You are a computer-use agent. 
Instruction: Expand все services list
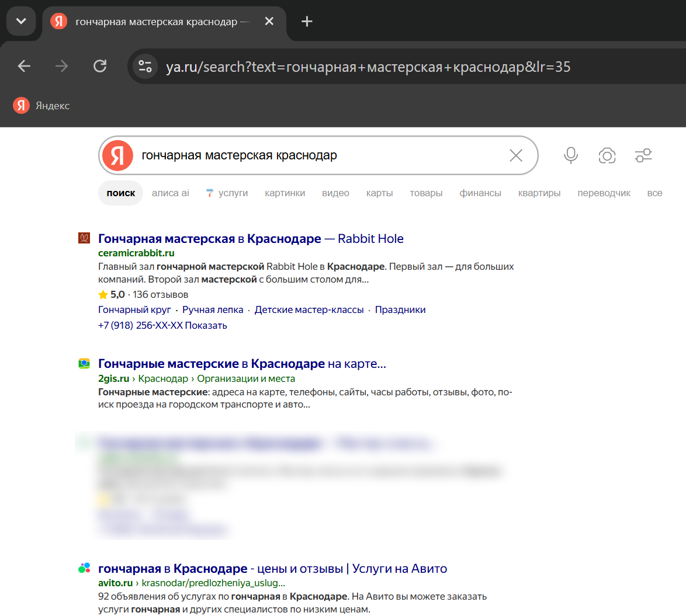click(654, 193)
